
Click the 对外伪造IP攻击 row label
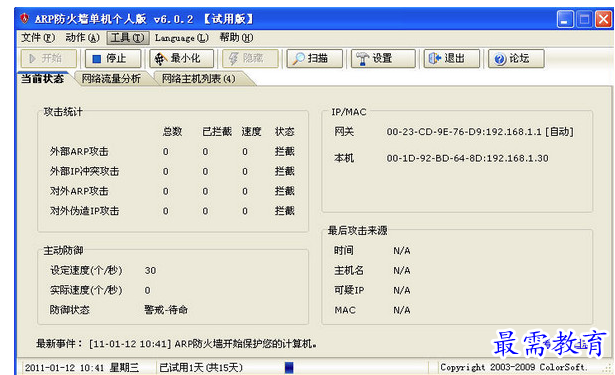(84, 211)
